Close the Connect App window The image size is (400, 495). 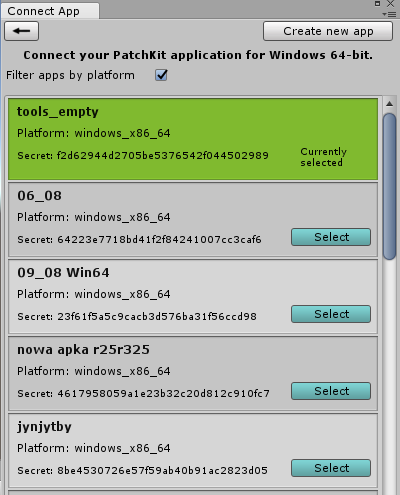coord(390,4)
